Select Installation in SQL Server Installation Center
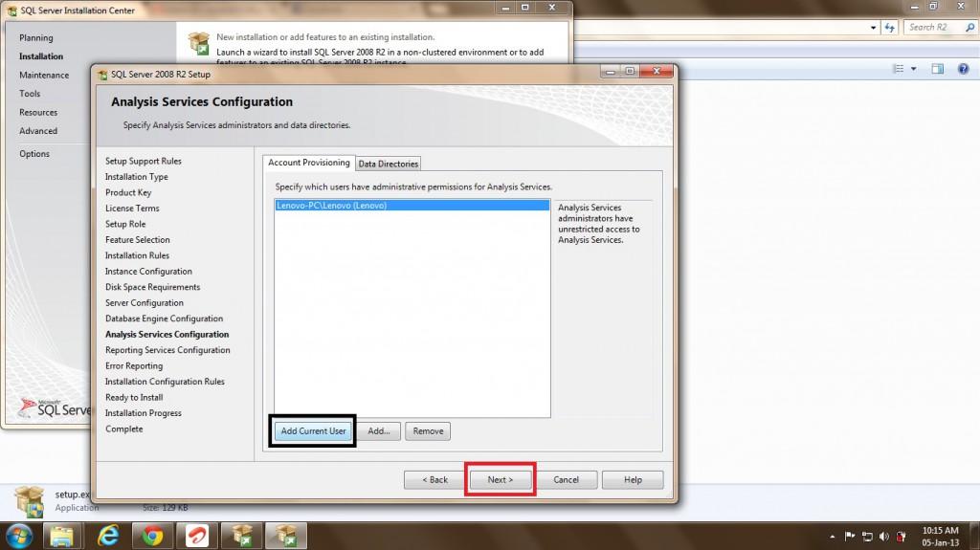The width and height of the screenshot is (980, 550). tap(41, 56)
